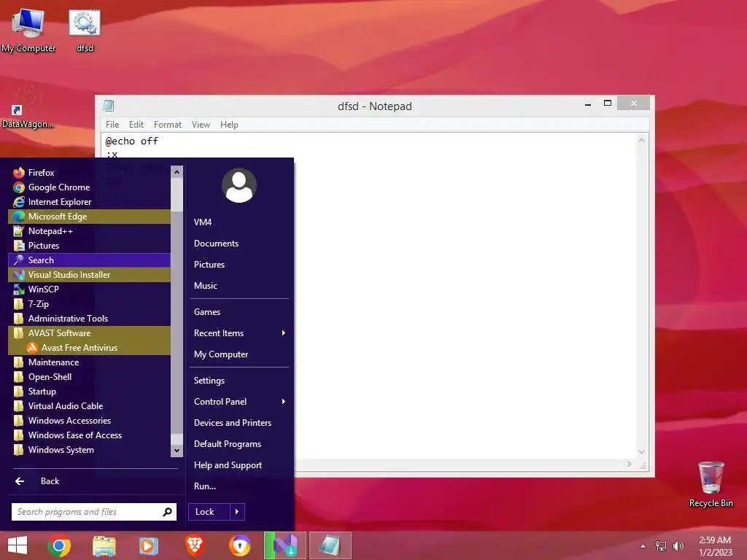This screenshot has height=560, width=747.
Task: Open Help and Support
Action: tap(239, 465)
